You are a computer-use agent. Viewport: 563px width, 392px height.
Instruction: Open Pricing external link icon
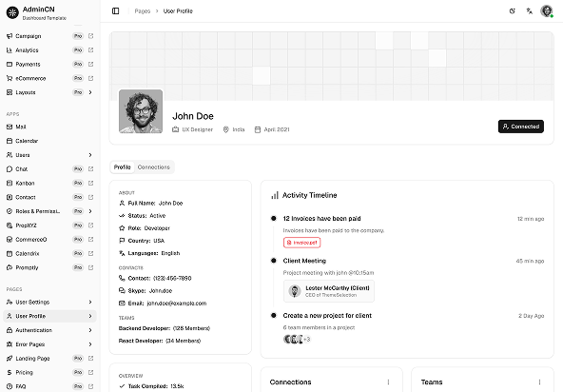(91, 372)
